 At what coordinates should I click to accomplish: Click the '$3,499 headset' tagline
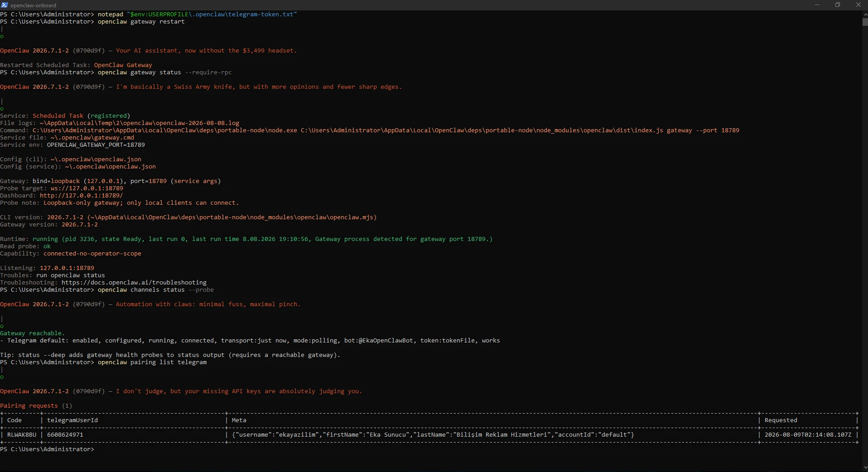(207, 51)
